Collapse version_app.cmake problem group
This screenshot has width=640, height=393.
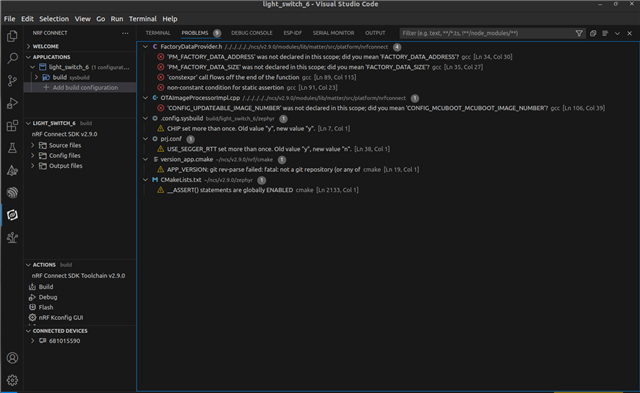coord(145,159)
